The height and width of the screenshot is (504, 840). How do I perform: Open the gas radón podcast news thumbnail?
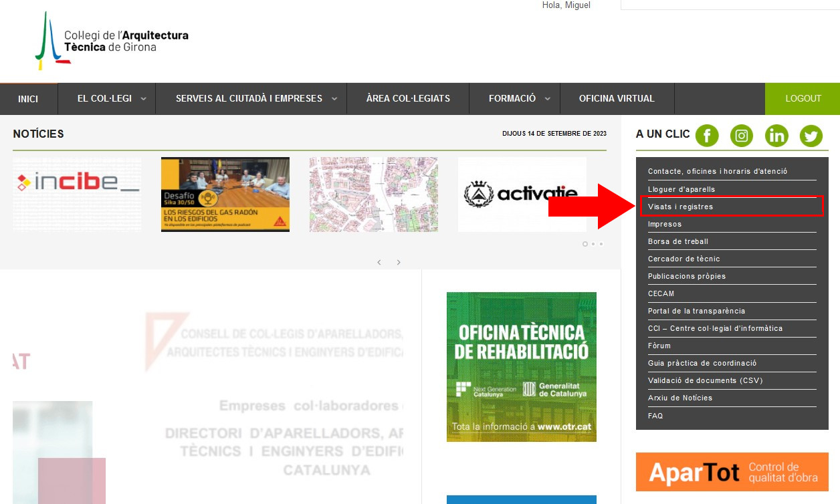pyautogui.click(x=225, y=195)
